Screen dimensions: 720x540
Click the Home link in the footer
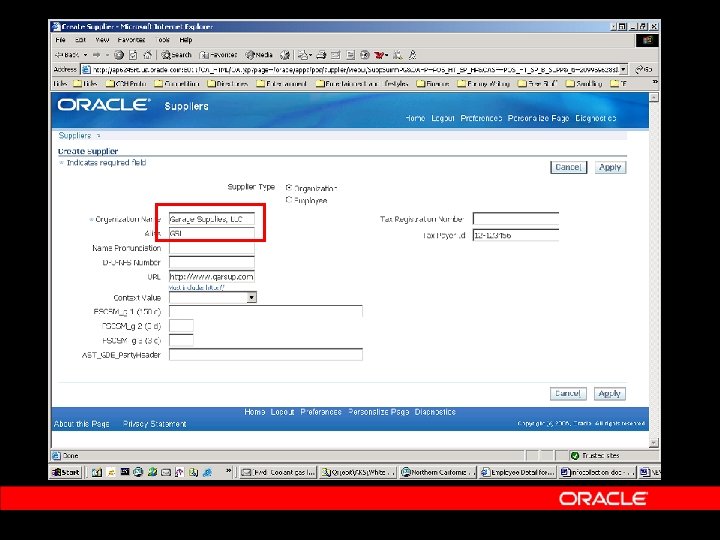(255, 412)
